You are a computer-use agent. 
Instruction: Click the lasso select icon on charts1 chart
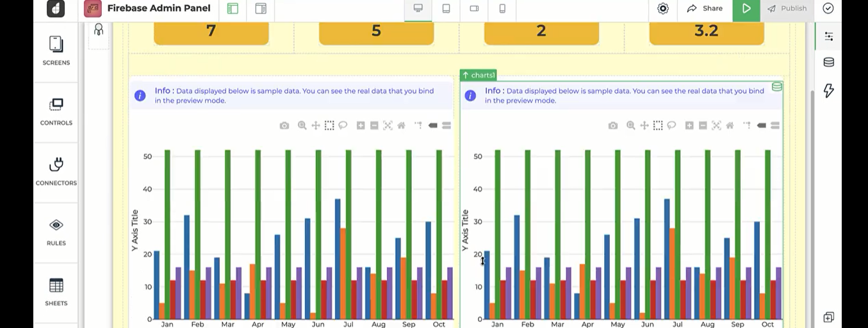pyautogui.click(x=671, y=126)
